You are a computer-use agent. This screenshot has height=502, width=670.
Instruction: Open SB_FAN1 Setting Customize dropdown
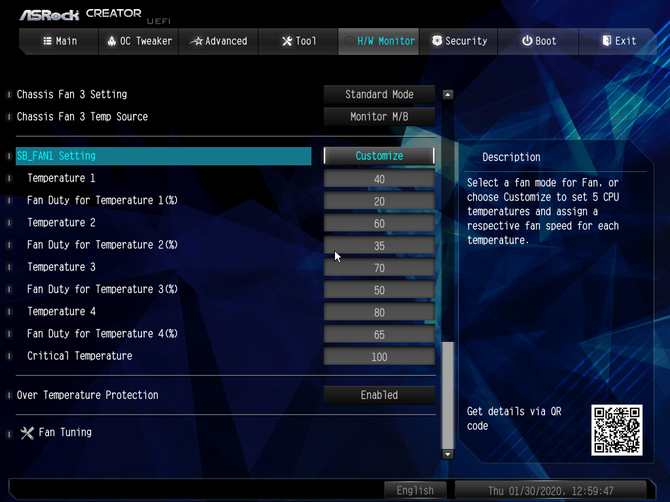pos(379,156)
